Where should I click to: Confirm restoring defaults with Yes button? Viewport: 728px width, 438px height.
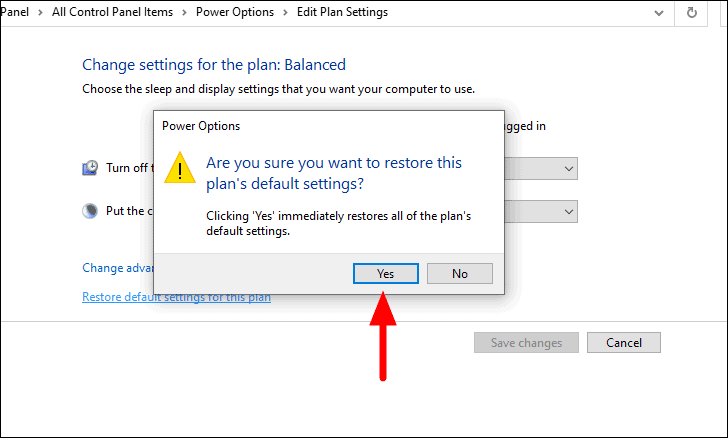click(385, 274)
